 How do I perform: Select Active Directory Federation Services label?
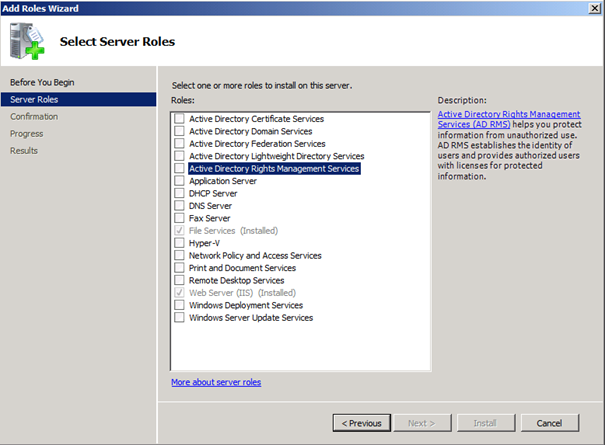pos(257,144)
